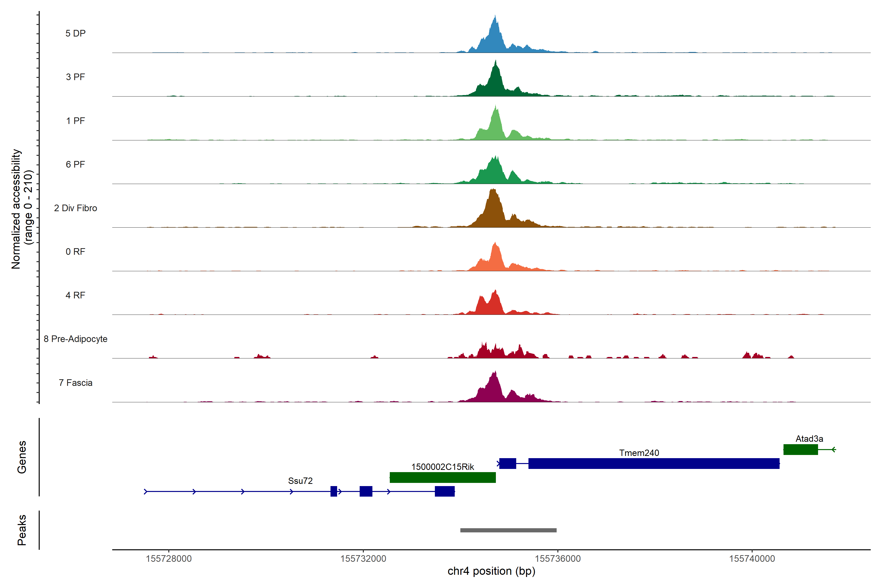Click the green 1500002C15Rik gene box

click(x=442, y=477)
